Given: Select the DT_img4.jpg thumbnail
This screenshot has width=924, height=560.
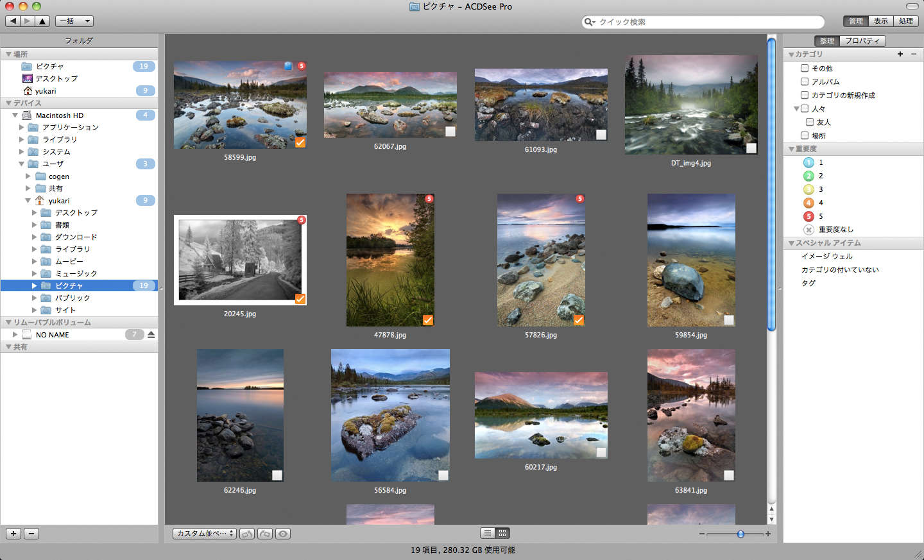Looking at the screenshot, I should click(x=691, y=105).
